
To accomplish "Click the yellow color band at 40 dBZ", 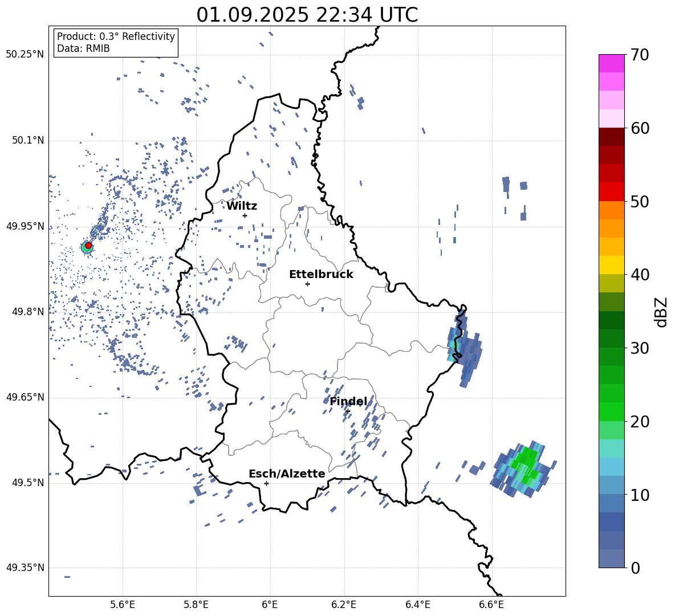I will click(x=611, y=265).
